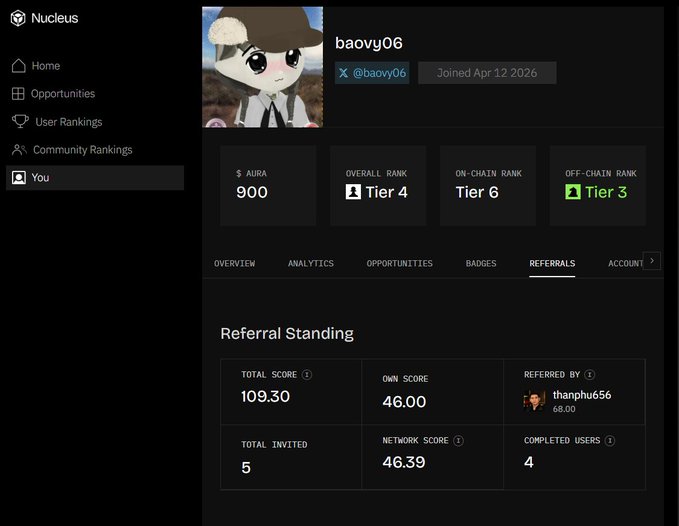Click the Referral Standing heading

tap(287, 333)
